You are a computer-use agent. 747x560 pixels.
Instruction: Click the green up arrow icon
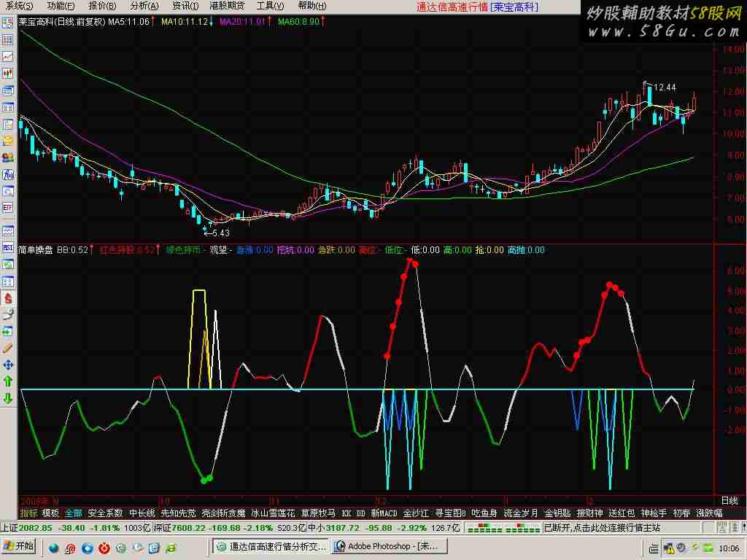pos(7,381)
